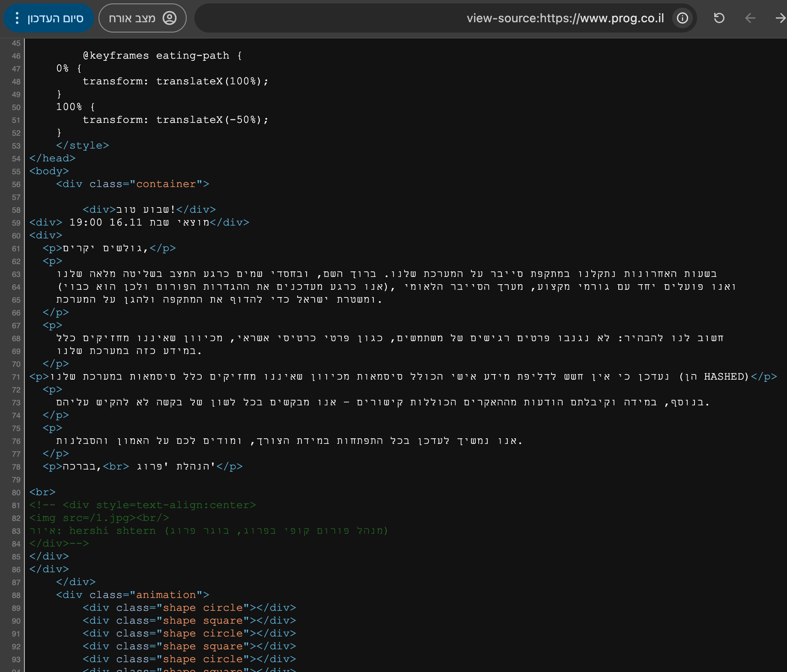Image resolution: width=787 pixels, height=672 pixels.
Task: Click 'shape circle' div on line 91
Action: click(189, 633)
